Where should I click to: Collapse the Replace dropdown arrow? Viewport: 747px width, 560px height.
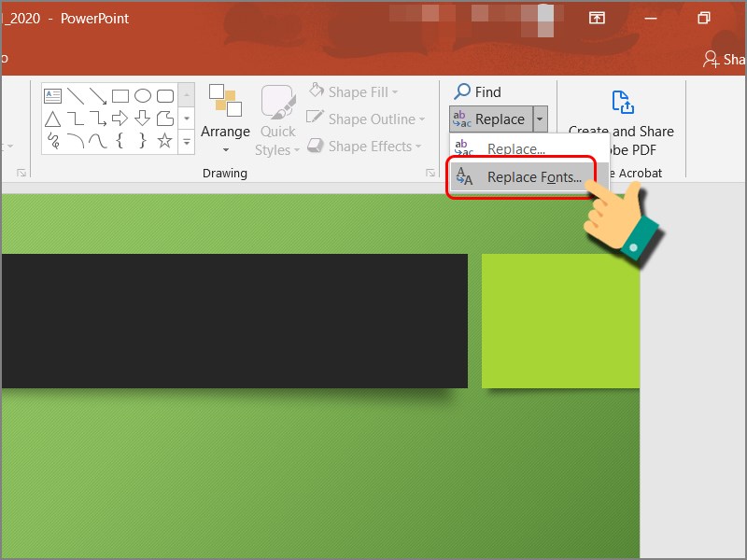point(540,119)
